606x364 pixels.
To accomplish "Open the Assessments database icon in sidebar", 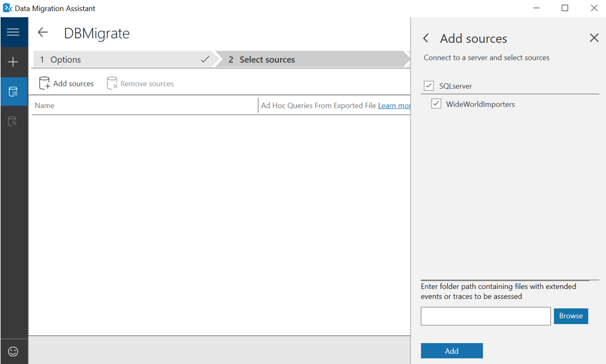I will pos(13,91).
